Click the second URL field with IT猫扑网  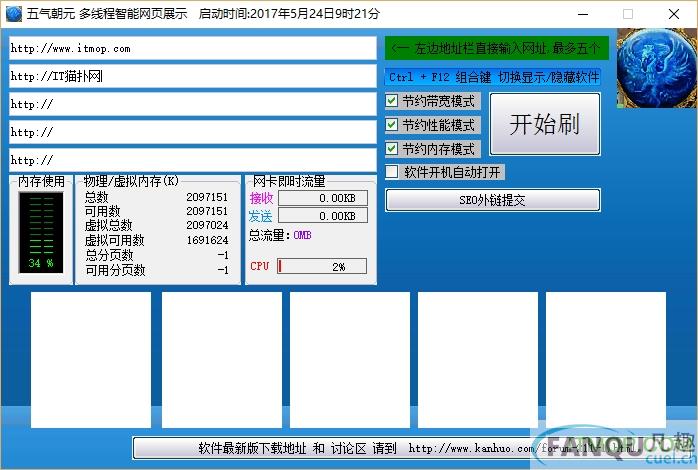pyautogui.click(x=192, y=76)
